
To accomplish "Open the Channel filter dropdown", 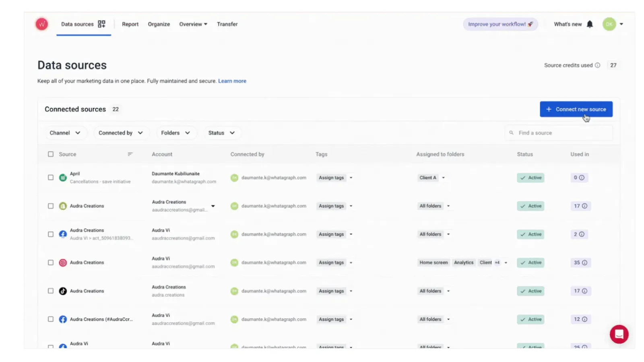I will 65,133.
